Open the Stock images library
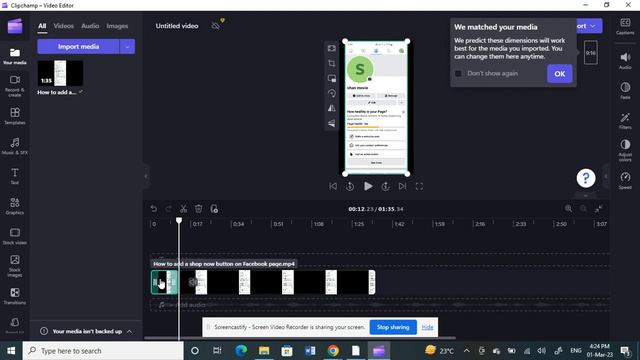The width and height of the screenshot is (640, 360). [x=15, y=266]
